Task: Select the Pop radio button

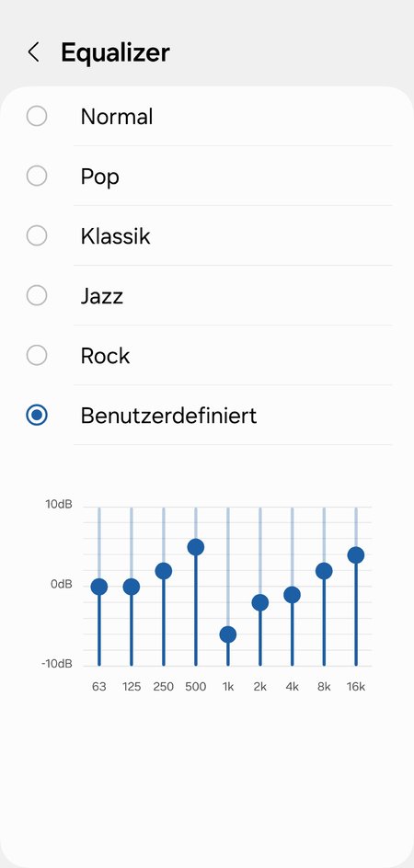Action: [x=37, y=176]
